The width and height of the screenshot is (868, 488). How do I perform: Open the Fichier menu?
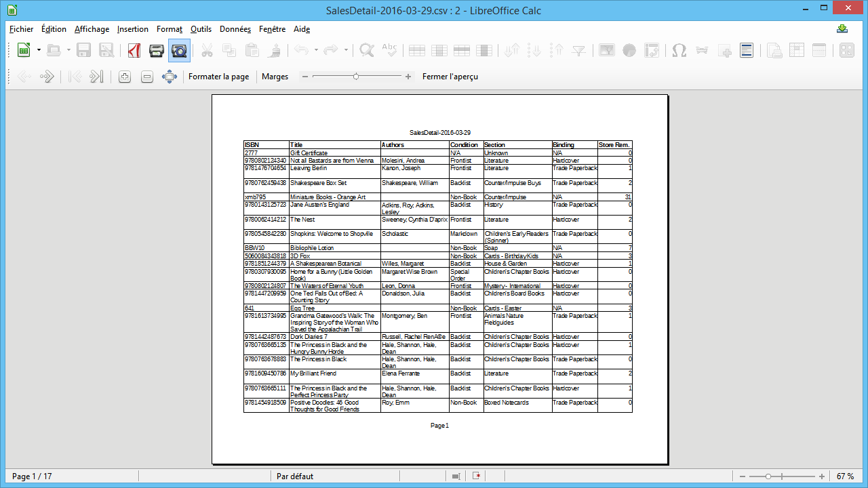[x=21, y=29]
